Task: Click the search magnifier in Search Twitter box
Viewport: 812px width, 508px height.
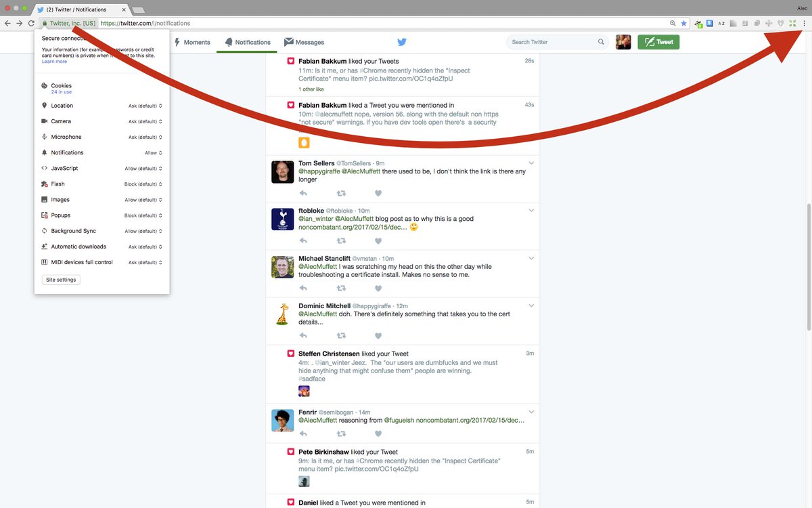Action: point(601,42)
